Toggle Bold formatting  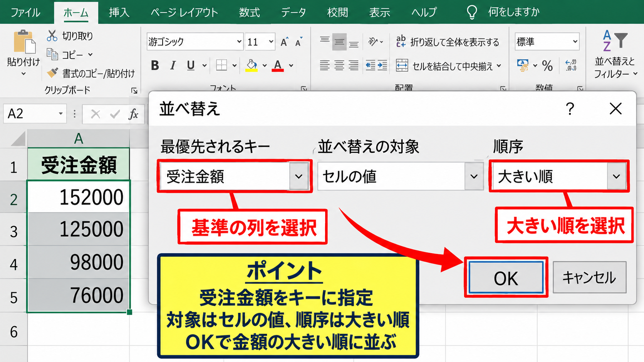pos(155,65)
